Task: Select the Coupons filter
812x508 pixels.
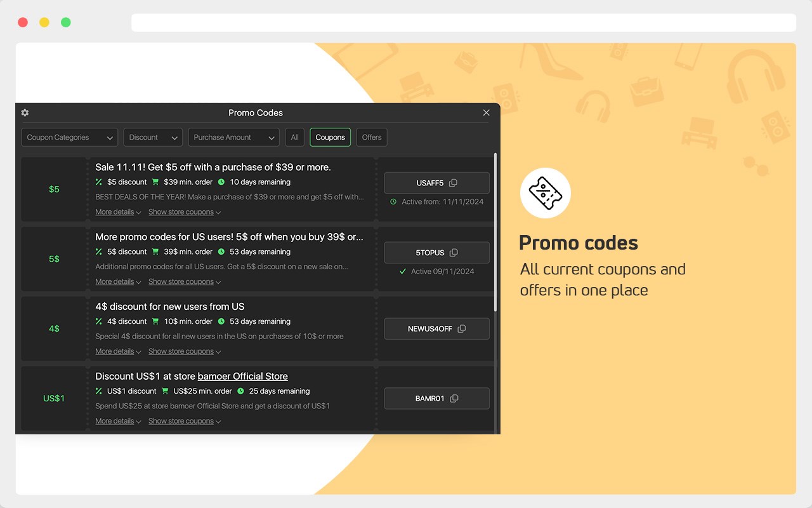Action: (x=330, y=137)
